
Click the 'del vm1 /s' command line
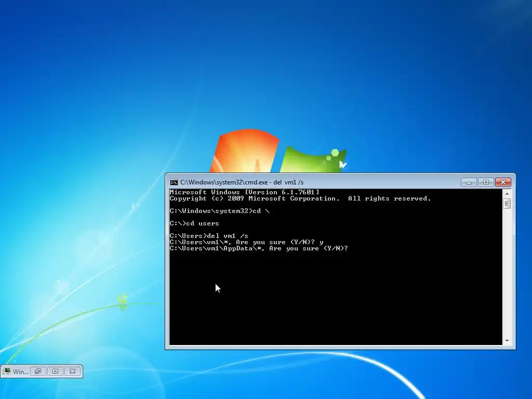(x=209, y=236)
